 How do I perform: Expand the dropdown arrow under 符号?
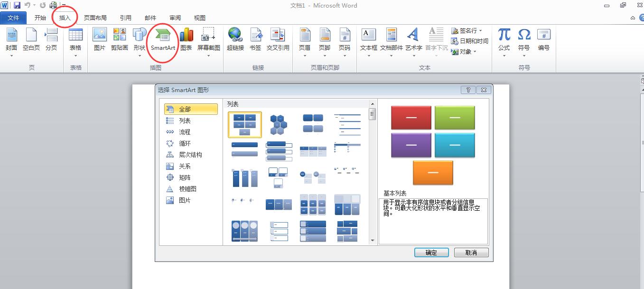click(524, 56)
